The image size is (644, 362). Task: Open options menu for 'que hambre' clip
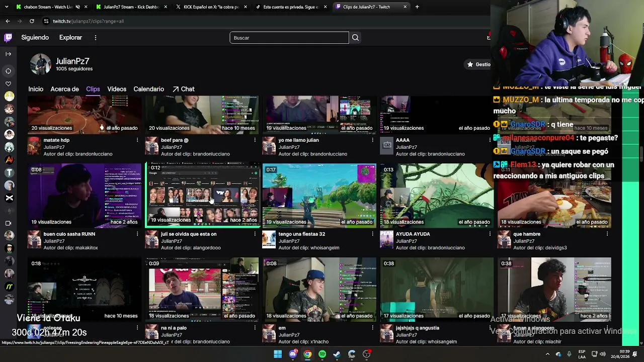(607, 234)
